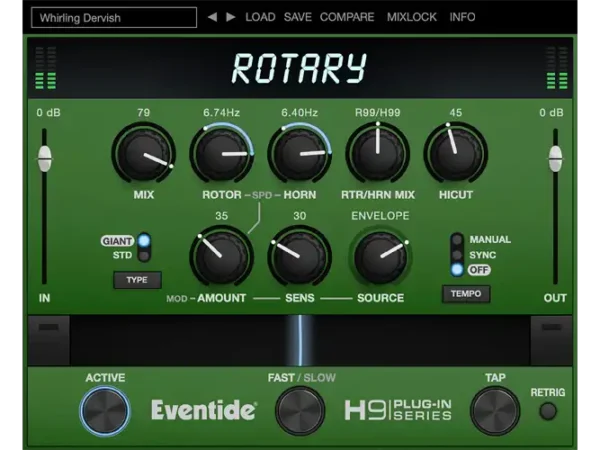The image size is (600, 450).
Task: Toggle COMPARE in the top bar
Action: [347, 17]
